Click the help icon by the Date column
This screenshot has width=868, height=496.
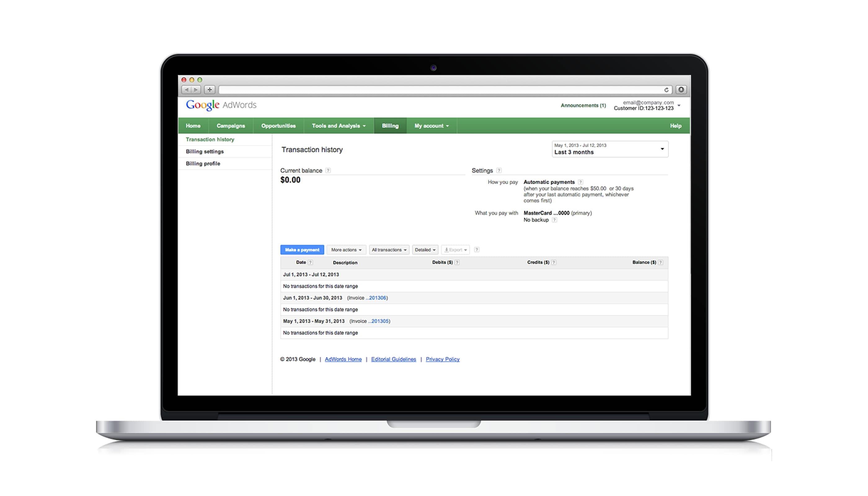[310, 263]
